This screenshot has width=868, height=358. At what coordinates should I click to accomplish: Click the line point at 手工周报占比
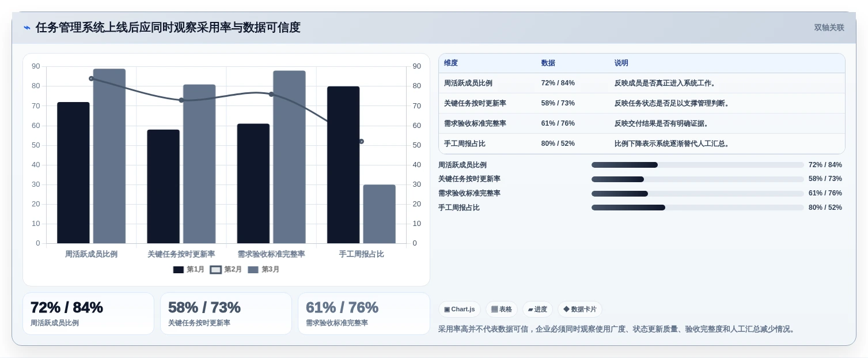pos(361,141)
